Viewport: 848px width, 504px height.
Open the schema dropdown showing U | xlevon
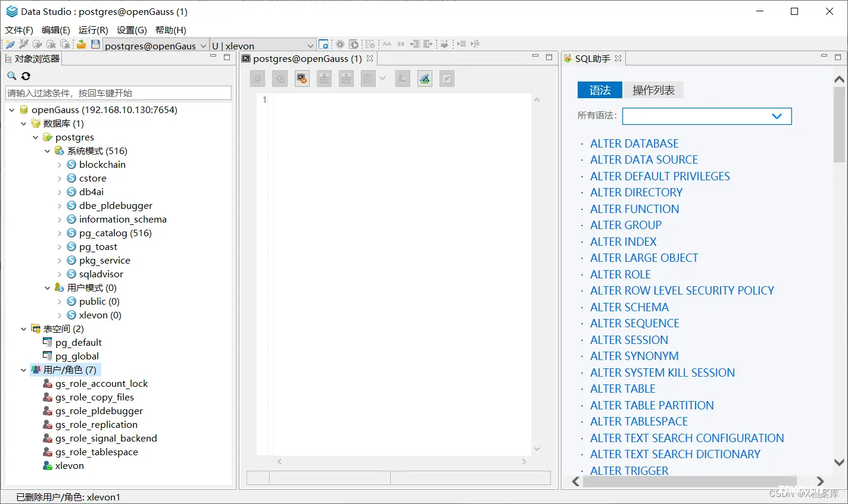(263, 45)
